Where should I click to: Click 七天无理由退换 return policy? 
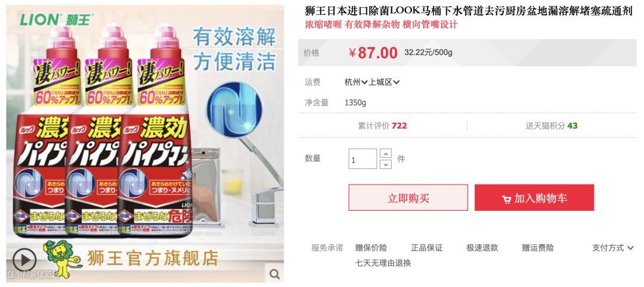tap(383, 263)
